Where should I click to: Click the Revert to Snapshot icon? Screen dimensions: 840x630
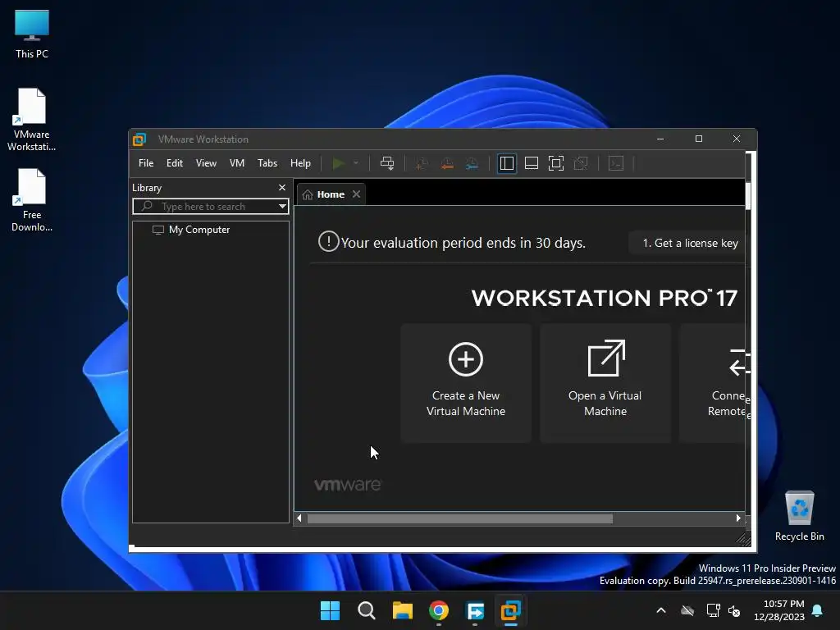click(447, 163)
